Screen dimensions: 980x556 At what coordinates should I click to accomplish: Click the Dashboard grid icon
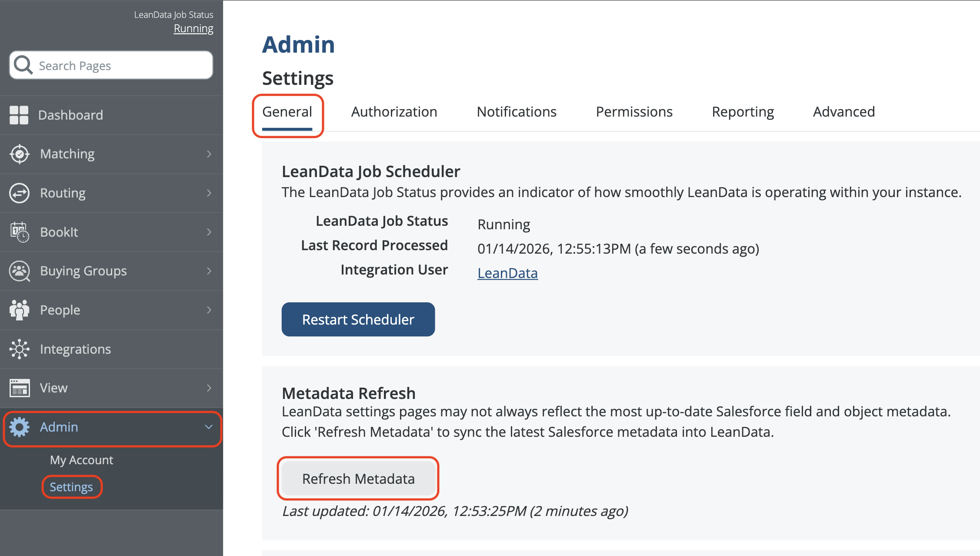pos(19,115)
